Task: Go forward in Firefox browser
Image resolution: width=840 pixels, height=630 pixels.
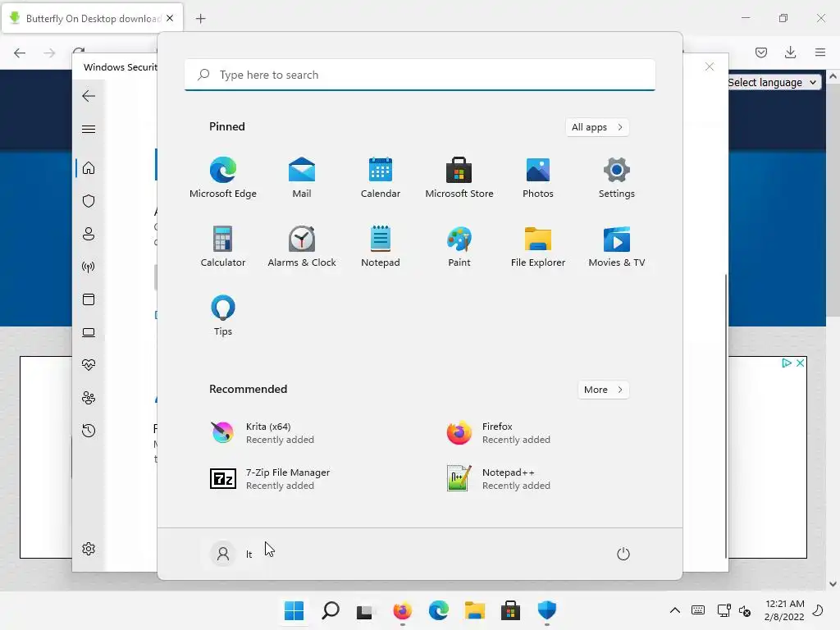Action: (49, 52)
